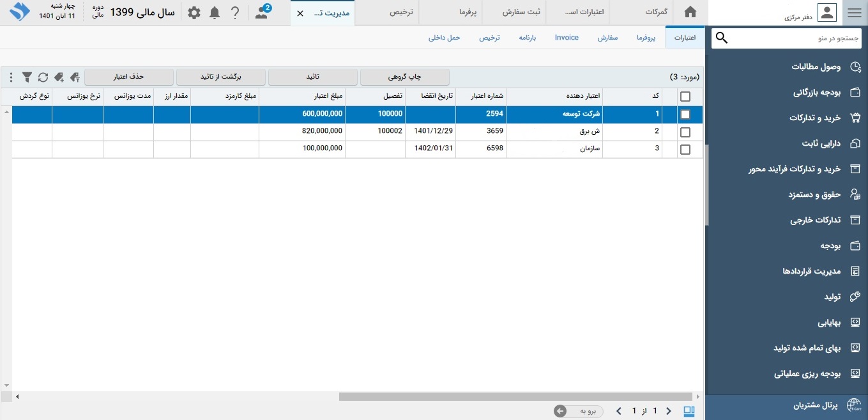Toggle the select-all header checkbox
868x420 pixels.
click(x=685, y=97)
